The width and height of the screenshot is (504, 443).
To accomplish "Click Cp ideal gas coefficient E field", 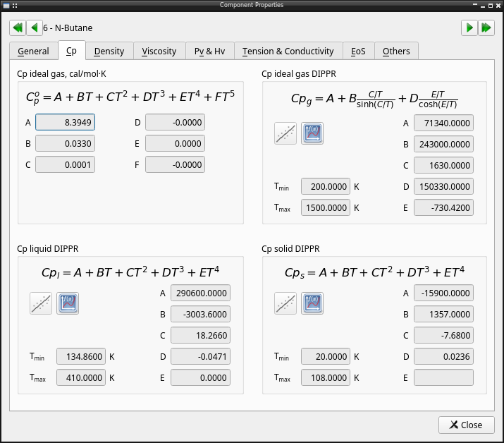I will pos(176,143).
